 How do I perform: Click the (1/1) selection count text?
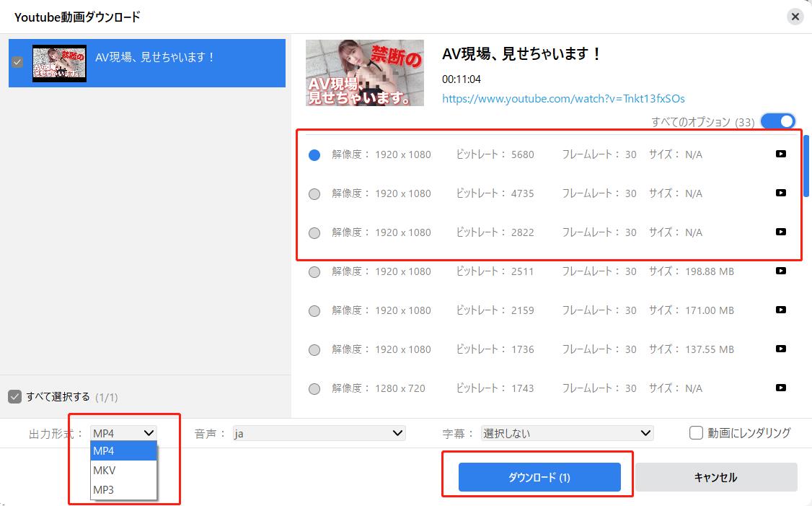(106, 397)
